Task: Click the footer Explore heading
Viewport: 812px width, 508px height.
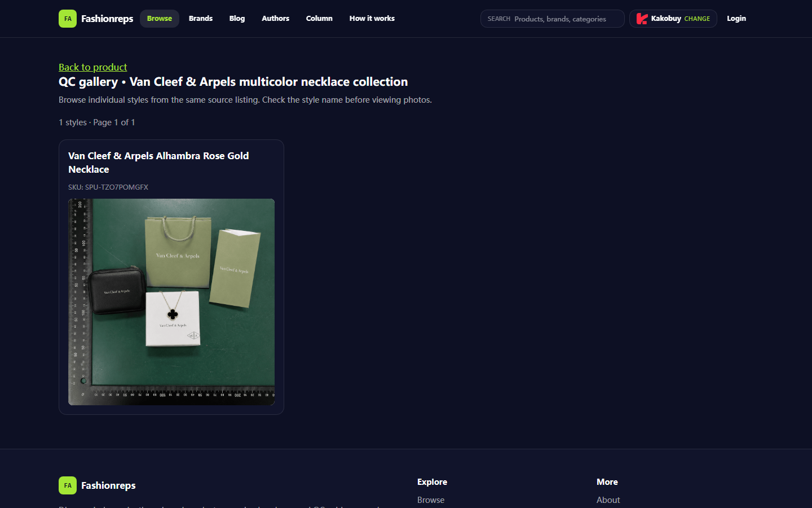Action: 432,482
